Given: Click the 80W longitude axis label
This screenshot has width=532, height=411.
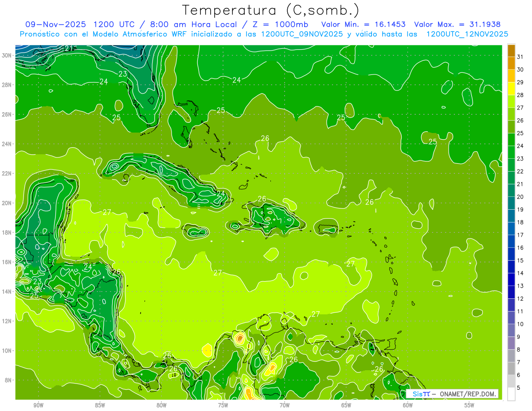Looking at the screenshot, I should point(161,405).
